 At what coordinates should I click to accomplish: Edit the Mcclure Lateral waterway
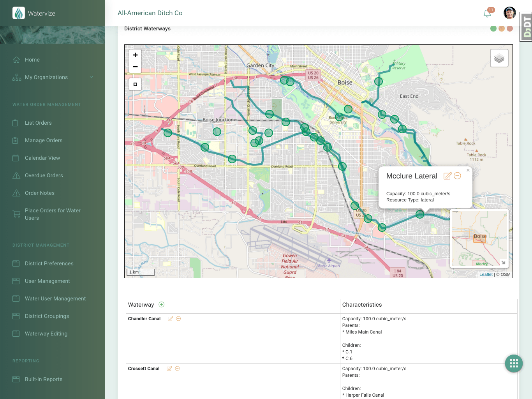[x=447, y=176]
